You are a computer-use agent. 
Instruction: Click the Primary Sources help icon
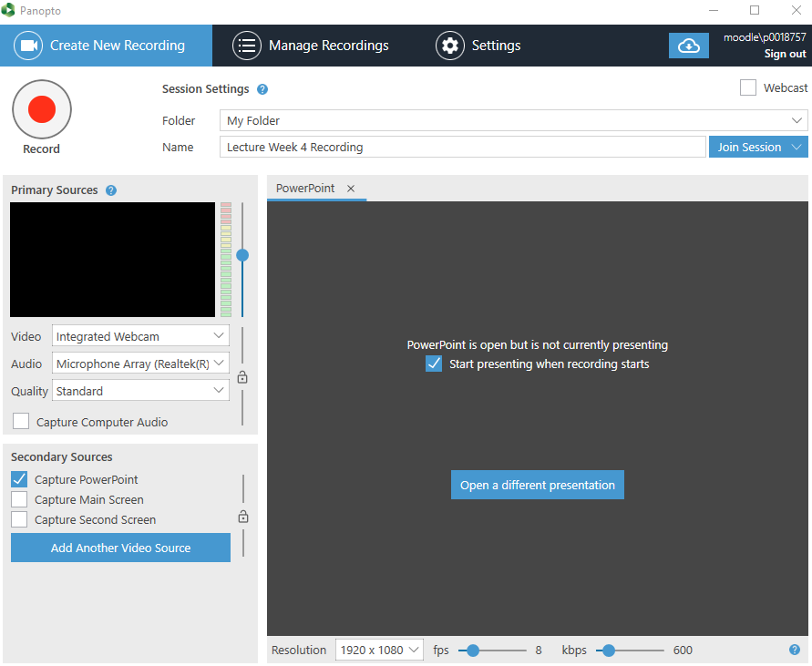[x=110, y=190]
